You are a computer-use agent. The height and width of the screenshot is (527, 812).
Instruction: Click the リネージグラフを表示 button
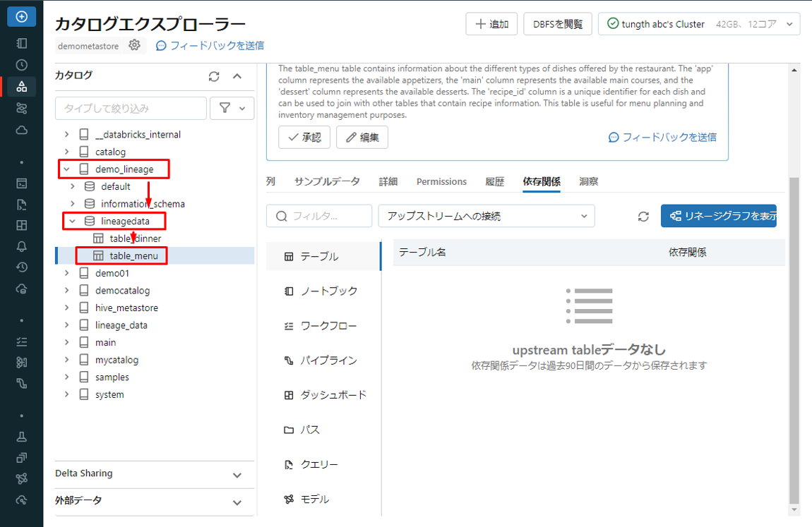click(718, 217)
